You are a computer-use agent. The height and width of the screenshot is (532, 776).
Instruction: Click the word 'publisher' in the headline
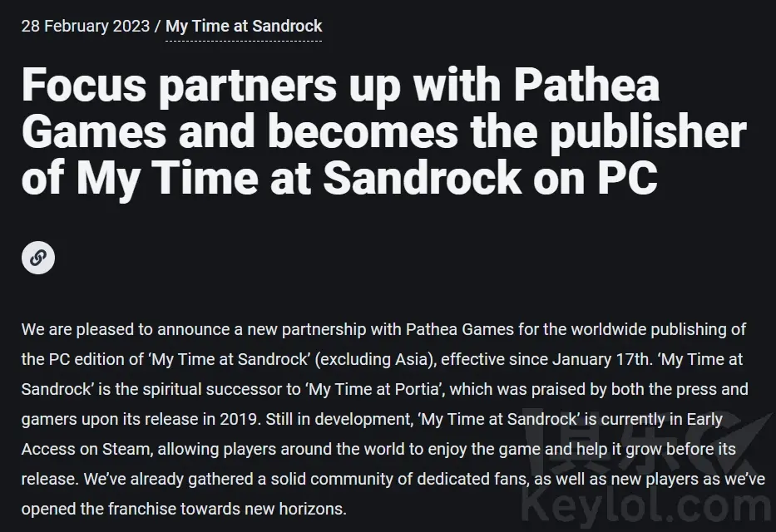[648, 132]
